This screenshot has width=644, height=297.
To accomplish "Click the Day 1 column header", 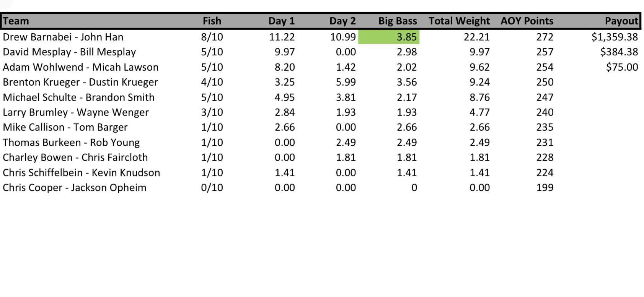I will [x=281, y=21].
